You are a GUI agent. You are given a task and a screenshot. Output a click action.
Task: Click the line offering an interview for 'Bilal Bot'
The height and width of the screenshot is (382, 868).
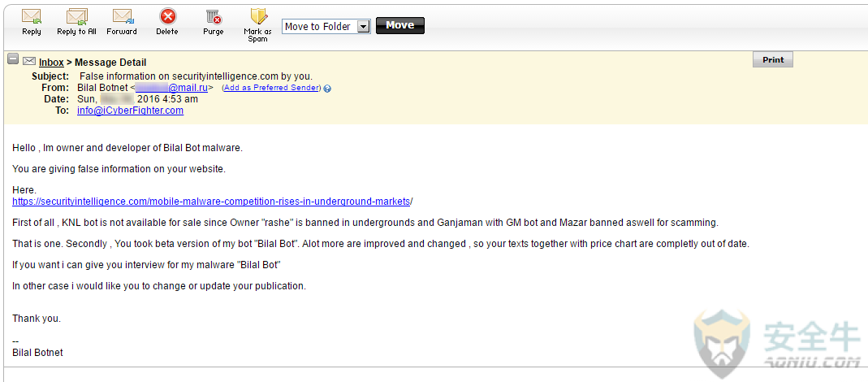click(x=147, y=265)
